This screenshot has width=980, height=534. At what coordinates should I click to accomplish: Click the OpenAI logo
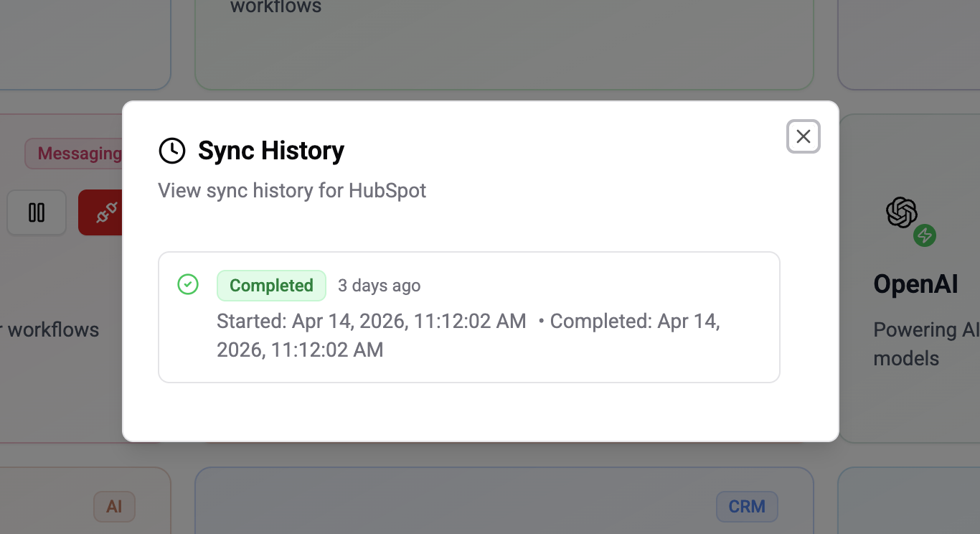(902, 211)
